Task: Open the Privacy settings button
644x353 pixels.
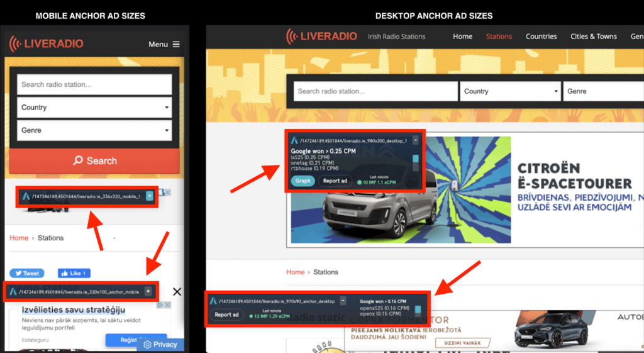Action: [x=160, y=344]
